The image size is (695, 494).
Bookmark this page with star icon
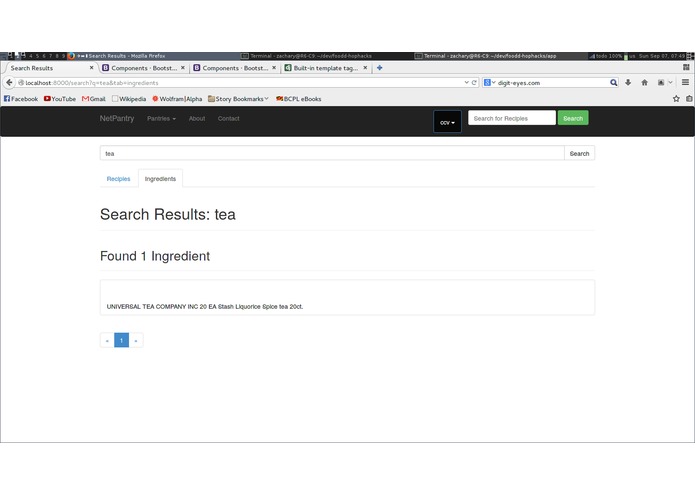pyautogui.click(x=676, y=99)
